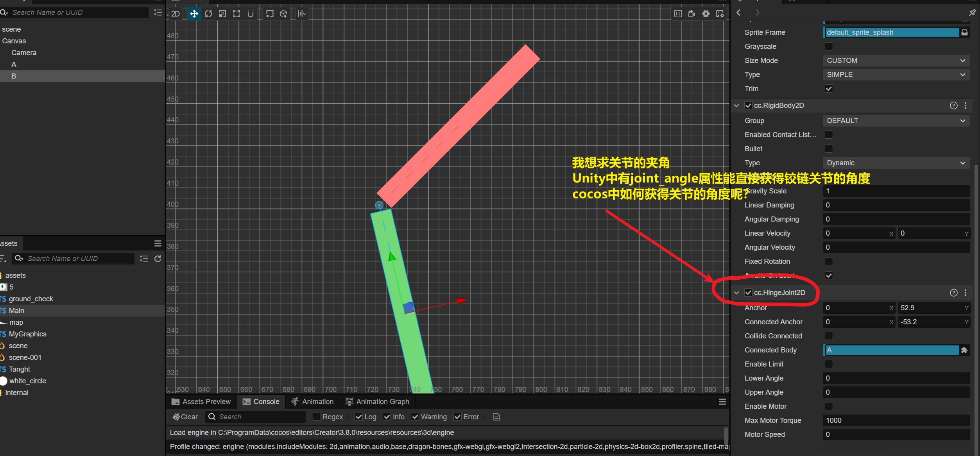Open rigid body Type Dynamic dropdown
This screenshot has height=456, width=980.
(896, 163)
